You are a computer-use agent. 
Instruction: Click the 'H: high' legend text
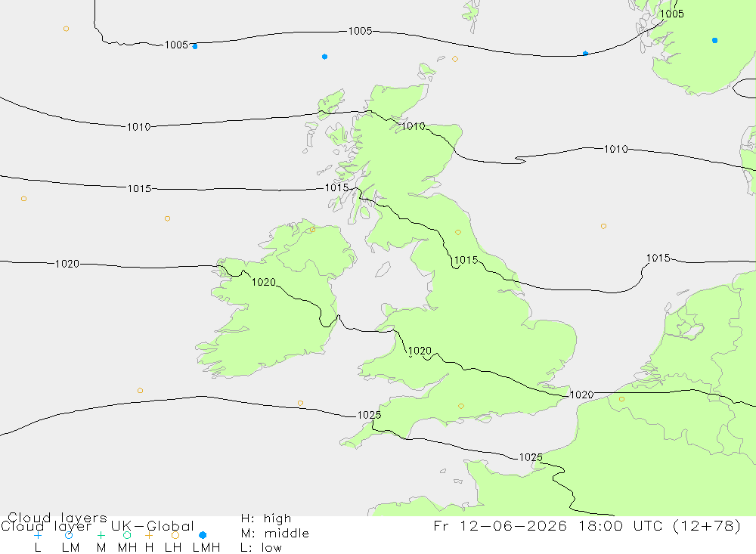tap(266, 518)
